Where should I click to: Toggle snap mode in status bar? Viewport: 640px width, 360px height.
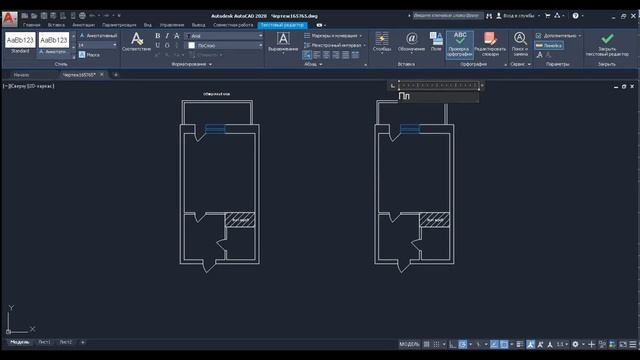pyautogui.click(x=436, y=344)
